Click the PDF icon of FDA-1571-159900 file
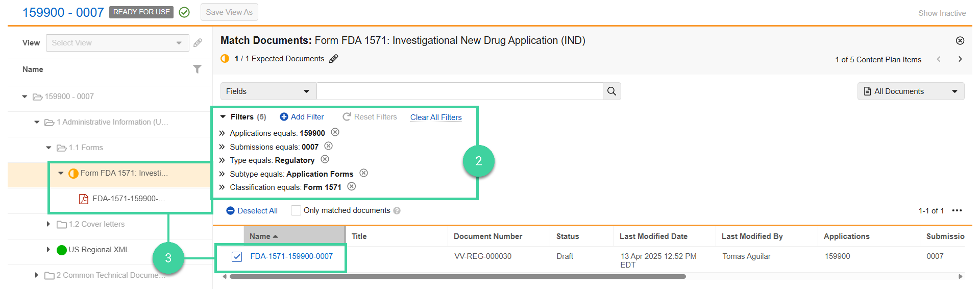This screenshot has width=980, height=289. click(84, 199)
